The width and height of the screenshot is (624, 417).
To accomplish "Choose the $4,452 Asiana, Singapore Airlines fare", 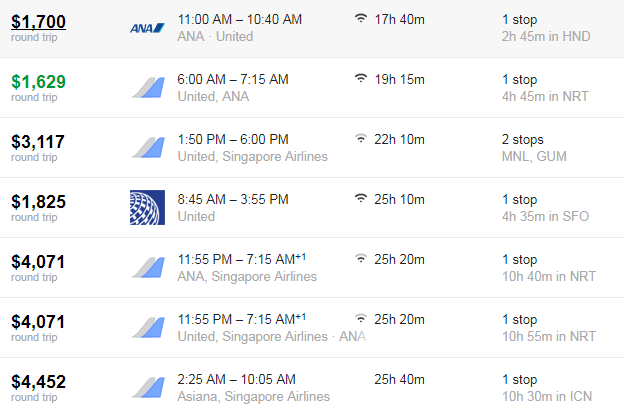I will (x=38, y=382).
